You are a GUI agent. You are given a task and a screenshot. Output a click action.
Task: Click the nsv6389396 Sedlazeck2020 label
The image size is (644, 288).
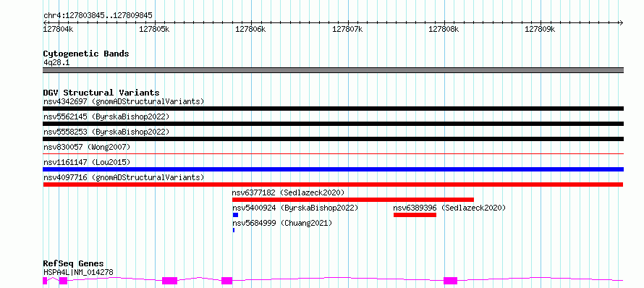coord(449,208)
